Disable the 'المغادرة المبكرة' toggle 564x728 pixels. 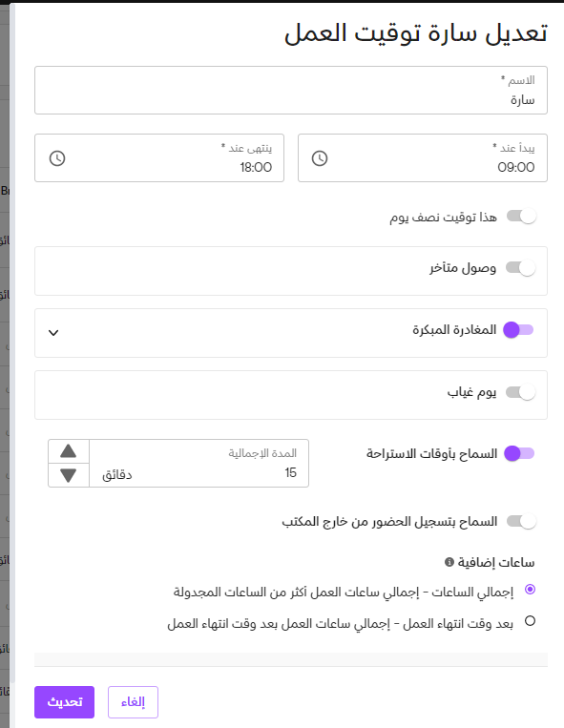coord(518,330)
